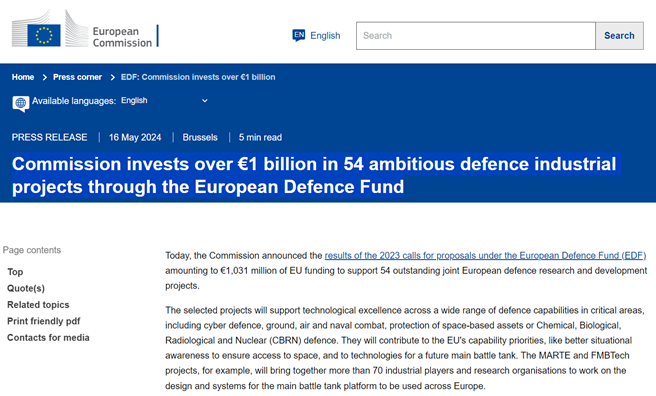This screenshot has width=656, height=396.
Task: Click the EN language speech-bubble icon
Action: 299,36
